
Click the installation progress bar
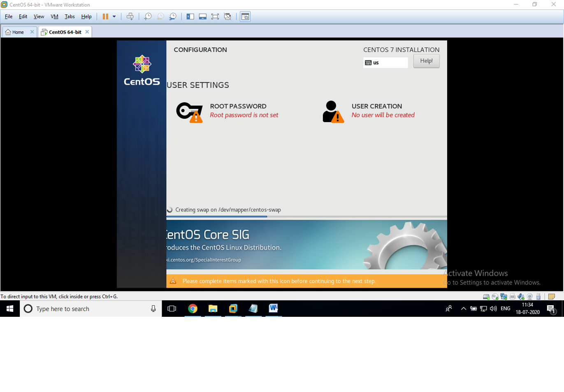tap(247, 217)
